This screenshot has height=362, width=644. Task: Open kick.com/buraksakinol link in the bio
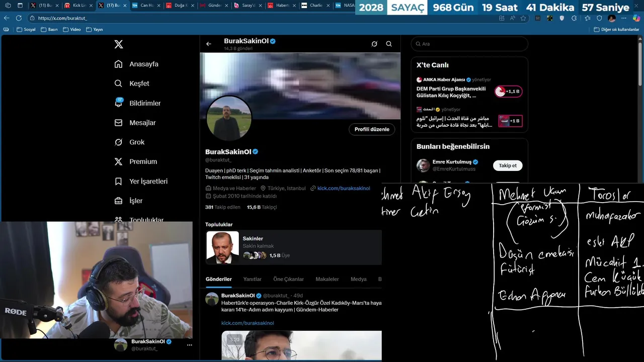(x=344, y=189)
